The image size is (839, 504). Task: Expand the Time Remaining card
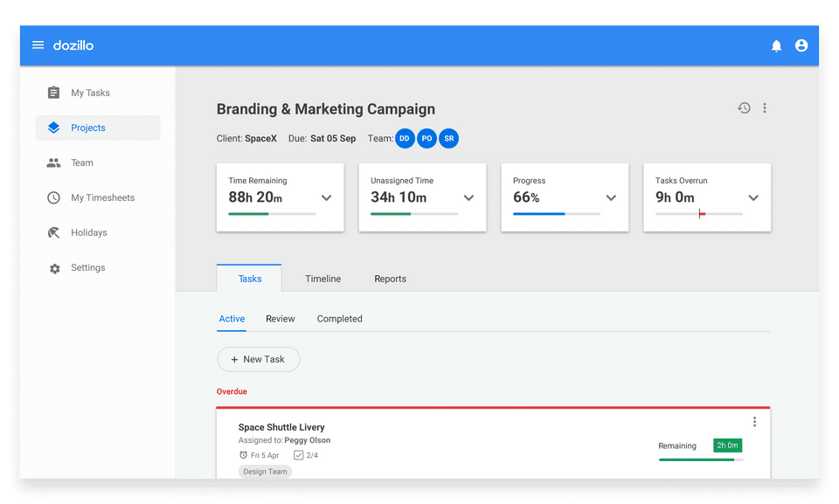[x=326, y=198]
